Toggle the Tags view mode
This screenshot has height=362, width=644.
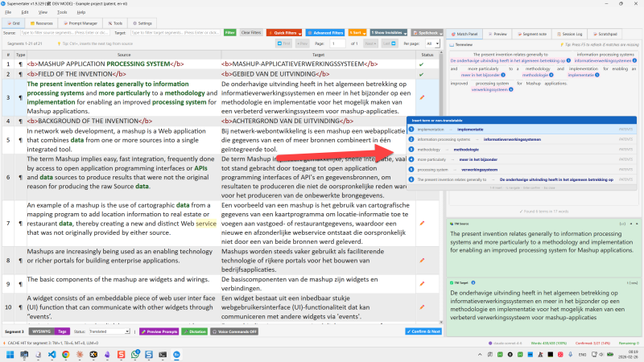[x=62, y=331]
